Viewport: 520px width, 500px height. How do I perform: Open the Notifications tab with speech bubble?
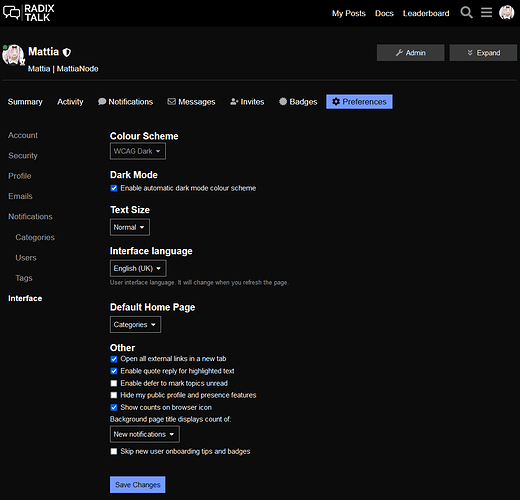(x=125, y=102)
